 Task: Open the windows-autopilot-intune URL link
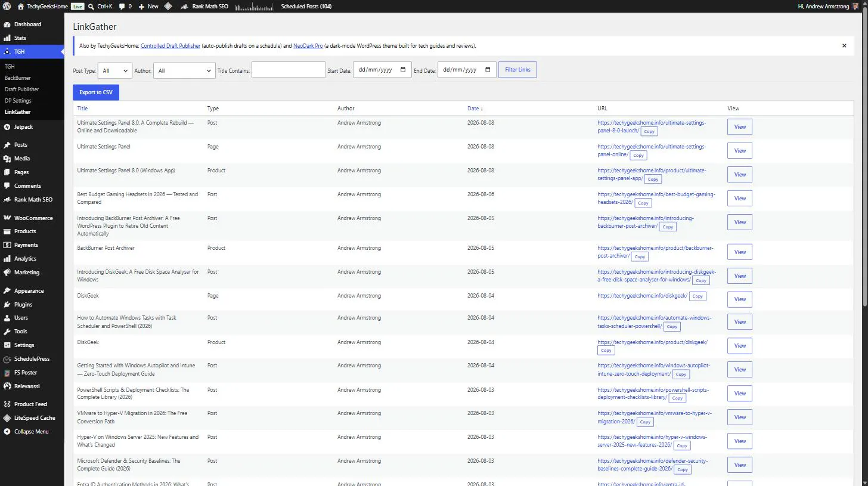click(654, 370)
